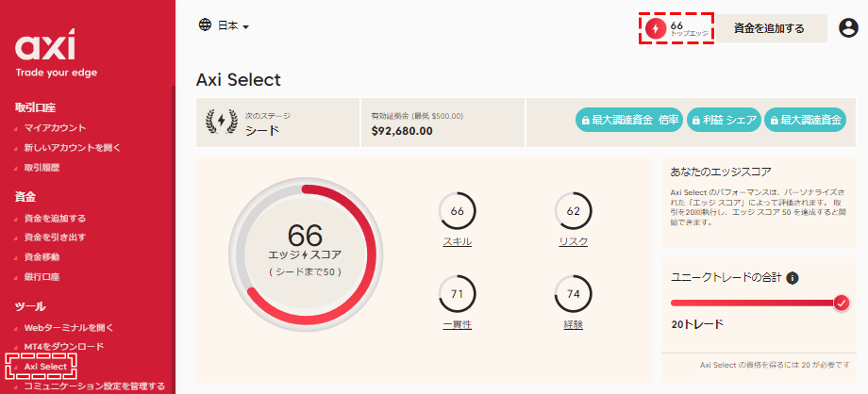Click the スキル score circle 66
This screenshot has width=868, height=394.
(458, 211)
